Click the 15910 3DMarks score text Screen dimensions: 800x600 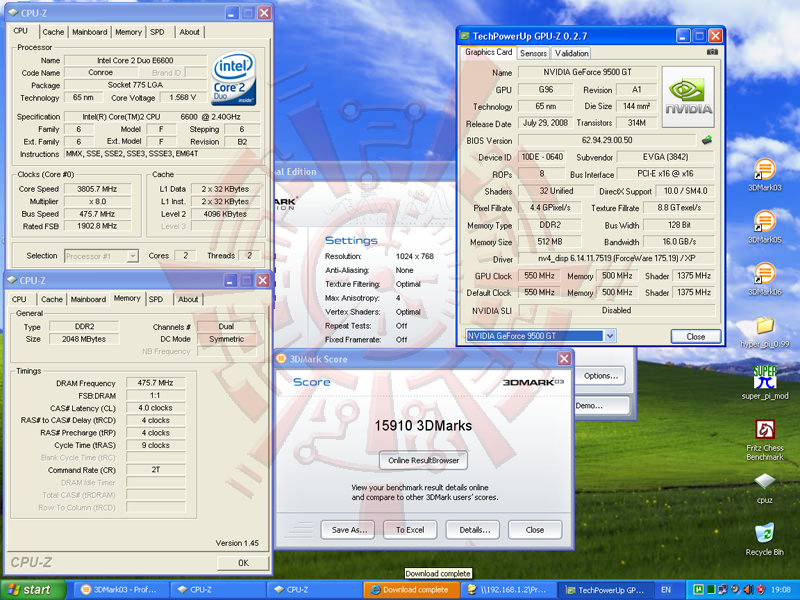click(x=423, y=426)
